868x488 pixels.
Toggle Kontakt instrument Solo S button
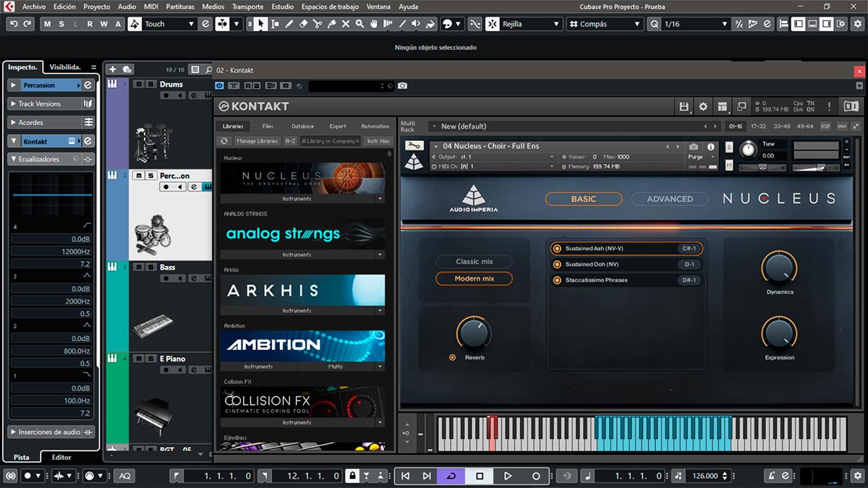pyautogui.click(x=729, y=147)
